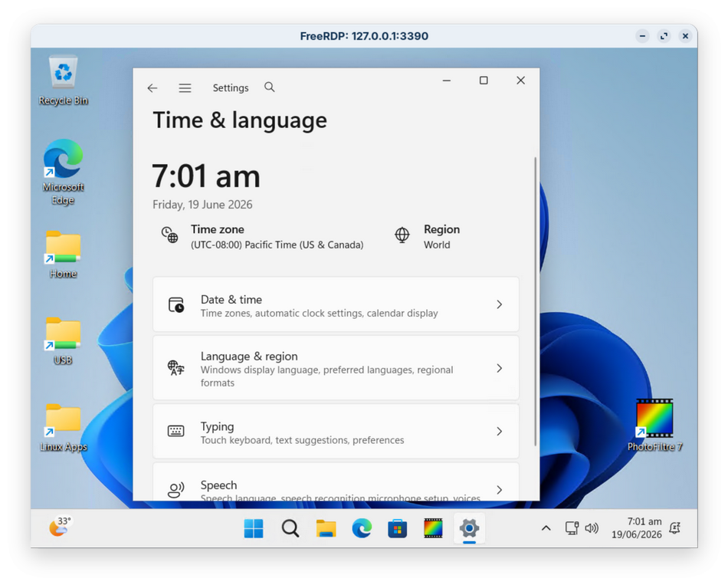Expand the Speech chevron arrow
The height and width of the screenshot is (585, 728).
[x=499, y=490]
